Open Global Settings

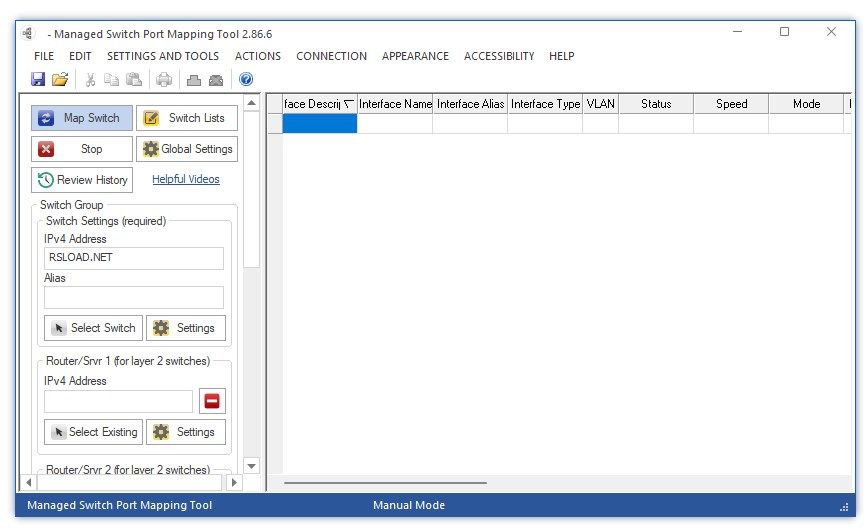[x=187, y=149]
